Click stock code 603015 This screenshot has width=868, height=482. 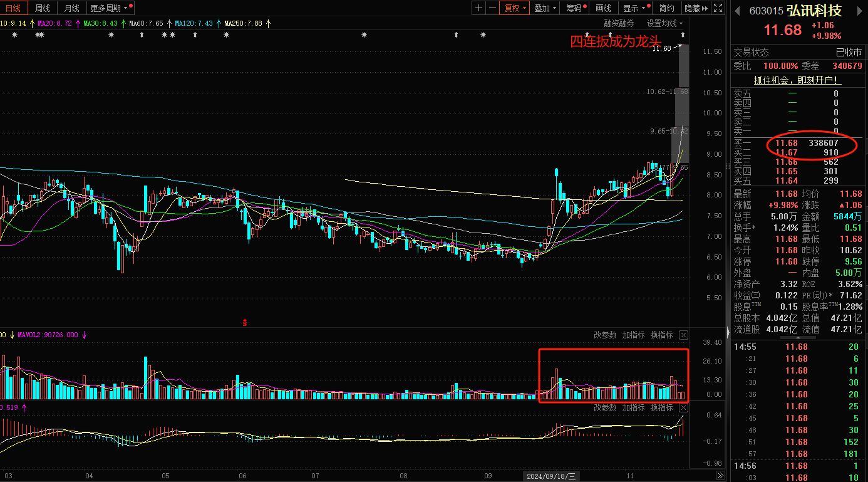coord(766,11)
